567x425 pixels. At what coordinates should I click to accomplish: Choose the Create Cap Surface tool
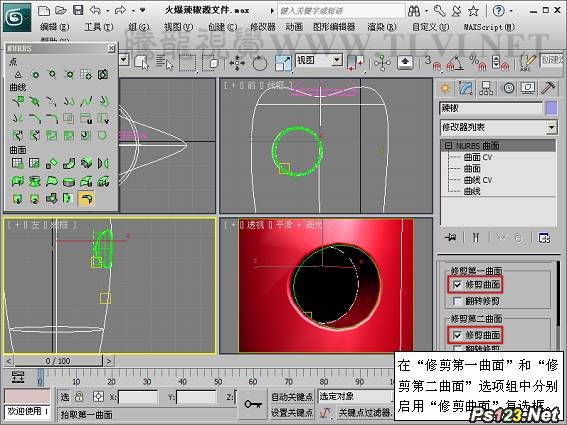[x=69, y=181]
